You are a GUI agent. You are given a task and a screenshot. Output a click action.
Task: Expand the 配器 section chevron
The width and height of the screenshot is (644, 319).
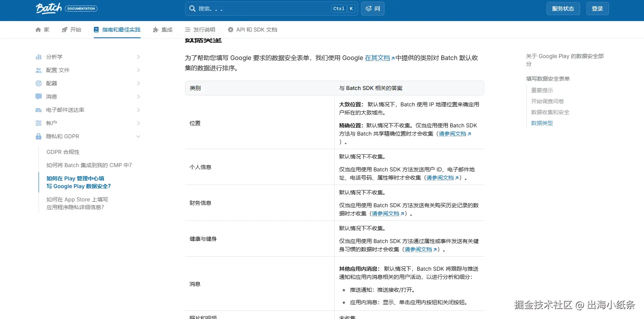(138, 83)
